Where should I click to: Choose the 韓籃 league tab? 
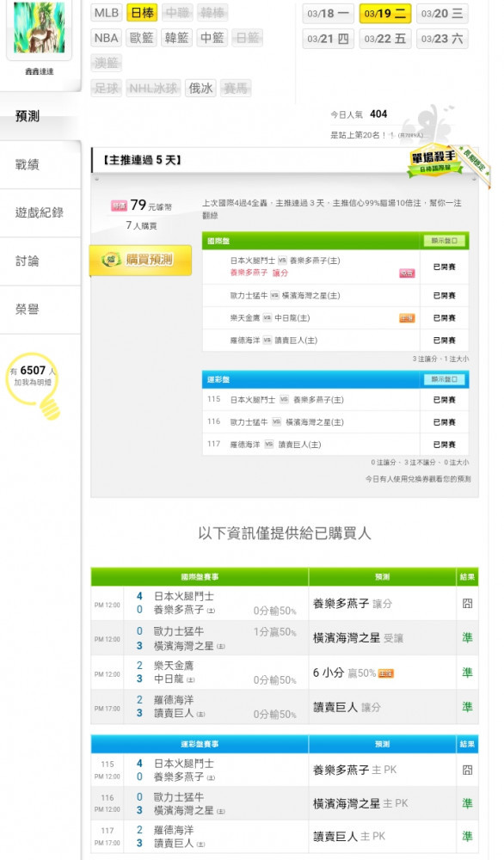pos(177,38)
